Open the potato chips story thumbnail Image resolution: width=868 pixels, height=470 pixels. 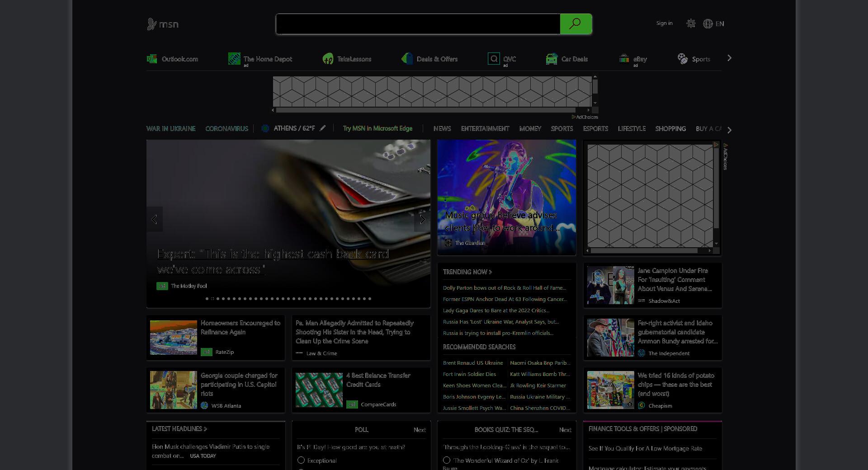click(x=610, y=390)
